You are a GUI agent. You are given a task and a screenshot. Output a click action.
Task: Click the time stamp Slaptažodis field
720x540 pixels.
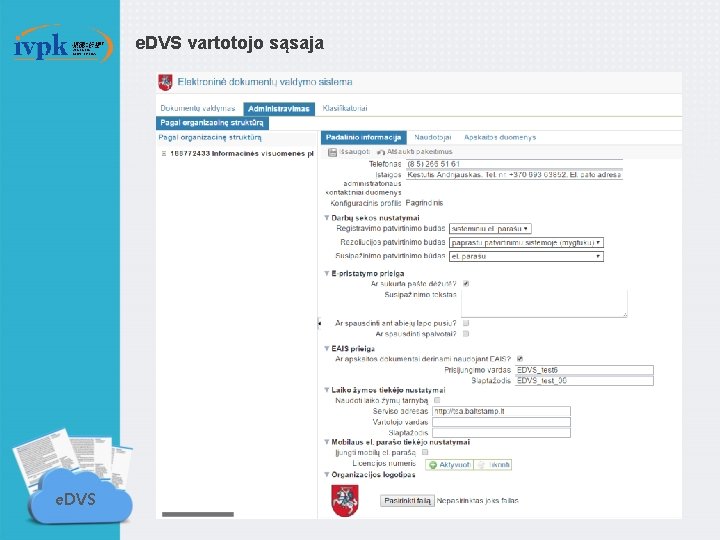point(501,433)
